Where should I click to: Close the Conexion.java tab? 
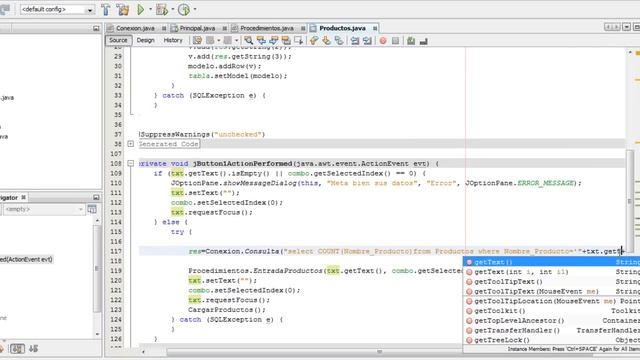pyautogui.click(x=164, y=28)
